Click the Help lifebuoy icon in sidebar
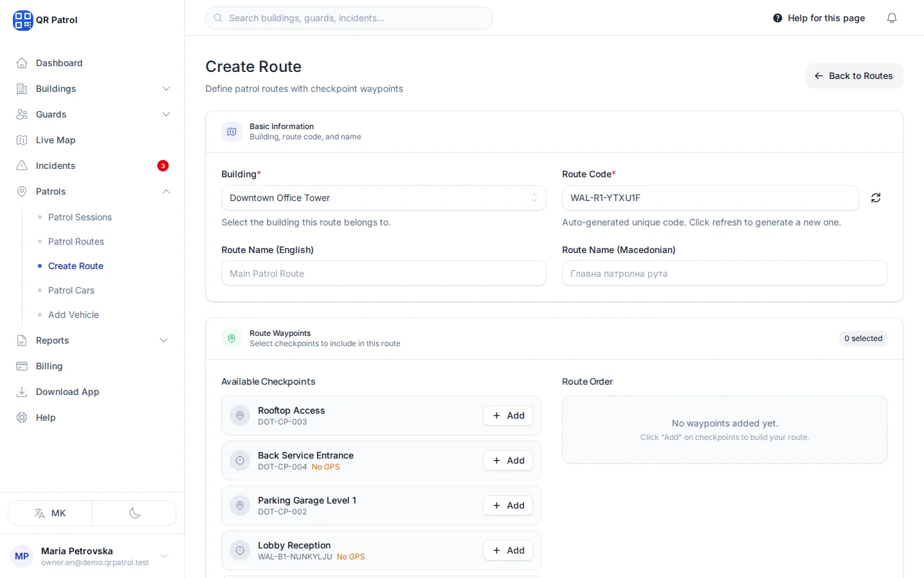Image resolution: width=924 pixels, height=578 pixels. point(22,417)
